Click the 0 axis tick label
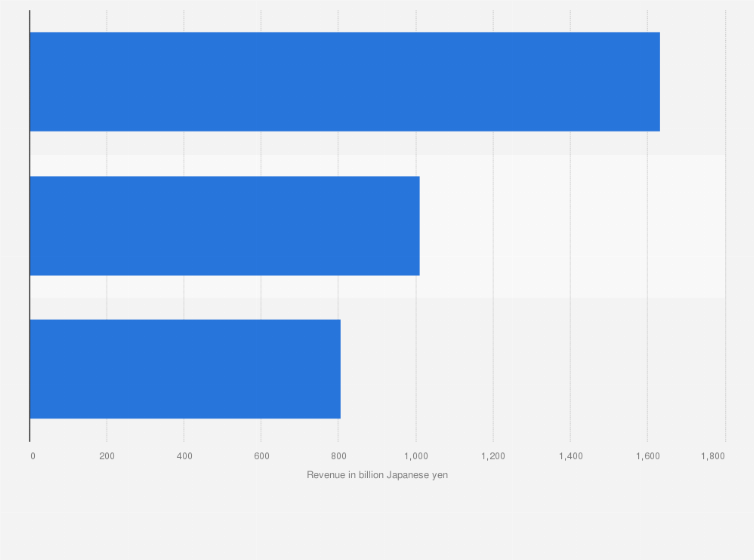The height and width of the screenshot is (560, 754). click(x=33, y=456)
